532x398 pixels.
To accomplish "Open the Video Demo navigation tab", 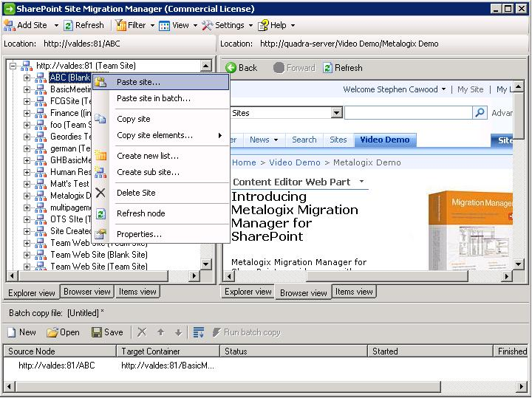I will pyautogui.click(x=385, y=140).
